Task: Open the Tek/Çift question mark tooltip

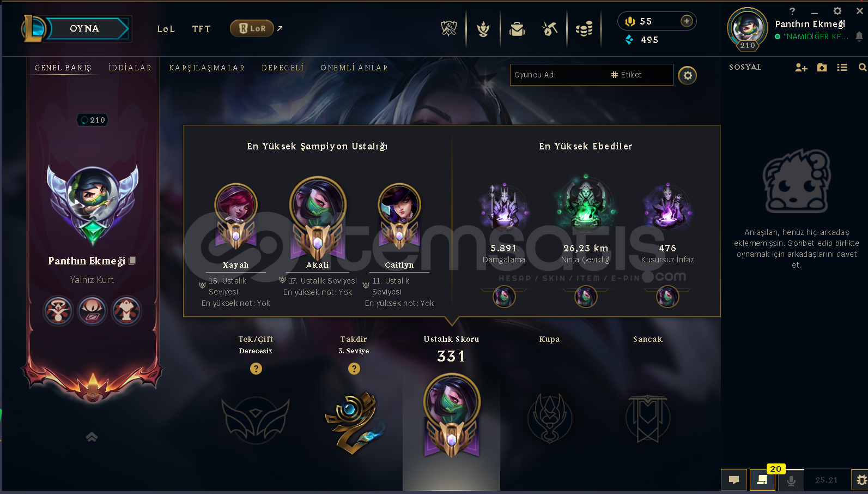Action: click(256, 369)
